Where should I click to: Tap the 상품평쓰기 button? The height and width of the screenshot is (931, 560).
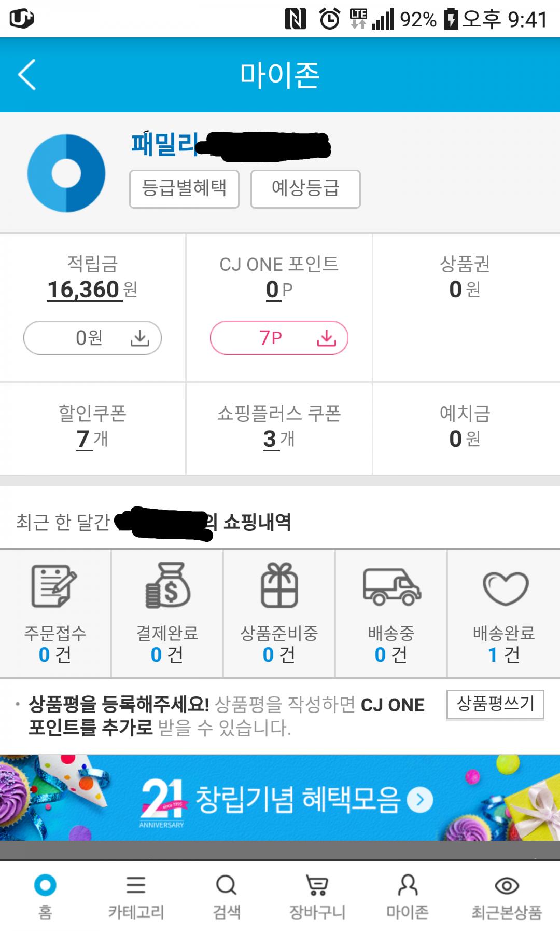point(495,704)
